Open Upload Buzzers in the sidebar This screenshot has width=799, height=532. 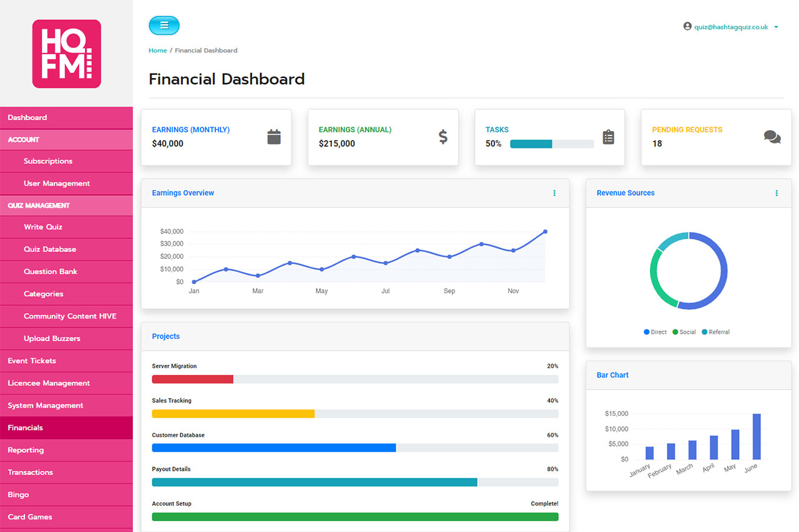click(x=66, y=339)
